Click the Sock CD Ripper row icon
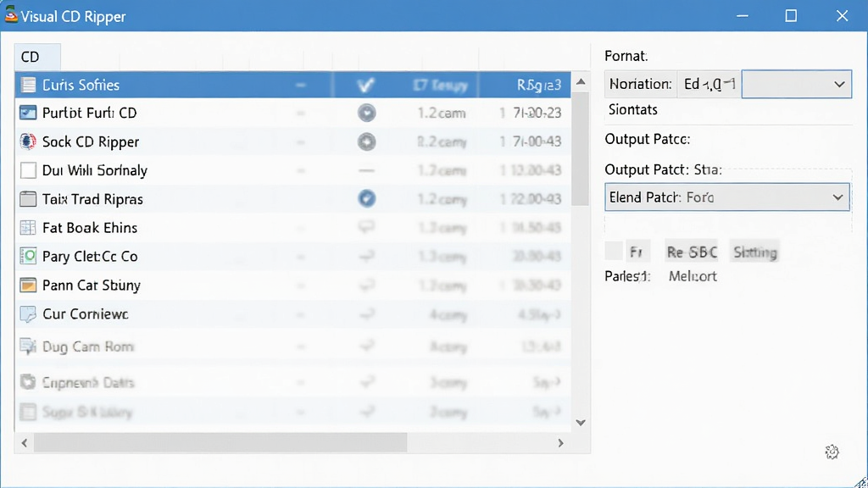Viewport: 868px width, 488px height. coord(28,141)
